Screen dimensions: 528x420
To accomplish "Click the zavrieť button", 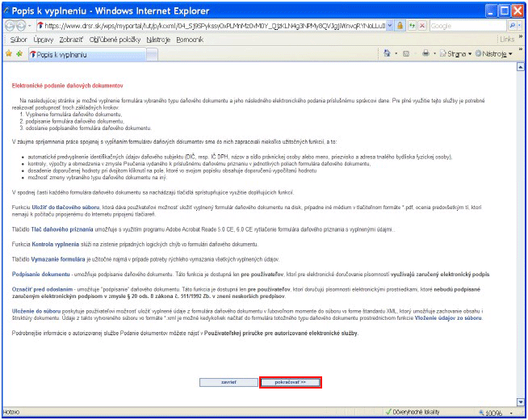I will pyautogui.click(x=228, y=382).
